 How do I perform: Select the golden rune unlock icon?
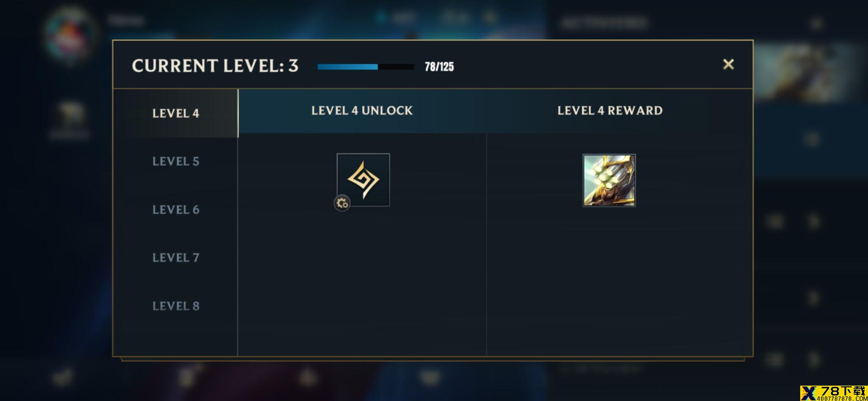363,180
